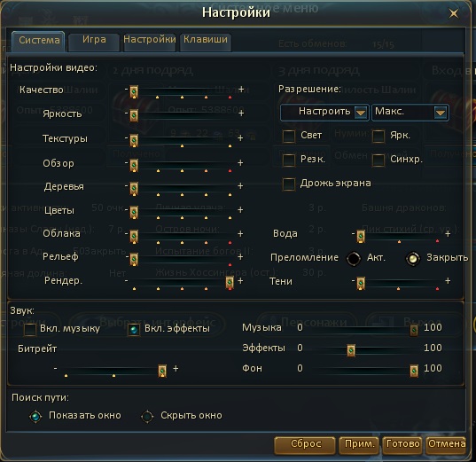Switch to the Игра tab
Image resolution: width=476 pixels, height=462 pixels.
coord(94,41)
